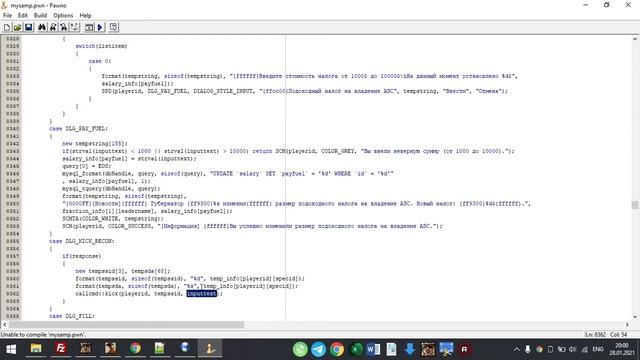
Task: Click the volume speaker tray icon
Action: (573, 349)
